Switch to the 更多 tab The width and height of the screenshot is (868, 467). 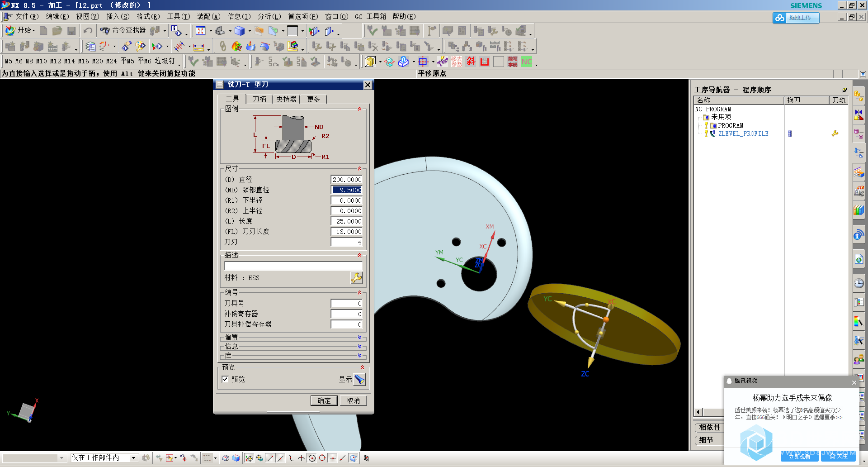click(x=313, y=99)
